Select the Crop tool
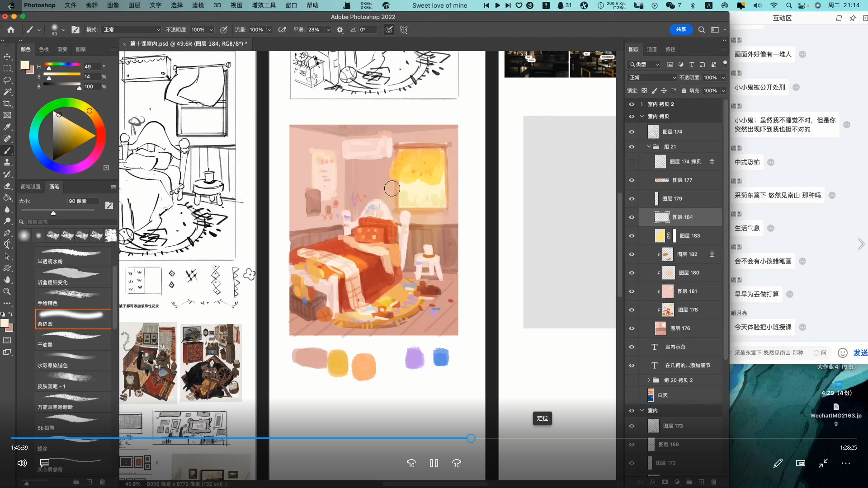The width and height of the screenshot is (868, 488). pyautogui.click(x=7, y=103)
